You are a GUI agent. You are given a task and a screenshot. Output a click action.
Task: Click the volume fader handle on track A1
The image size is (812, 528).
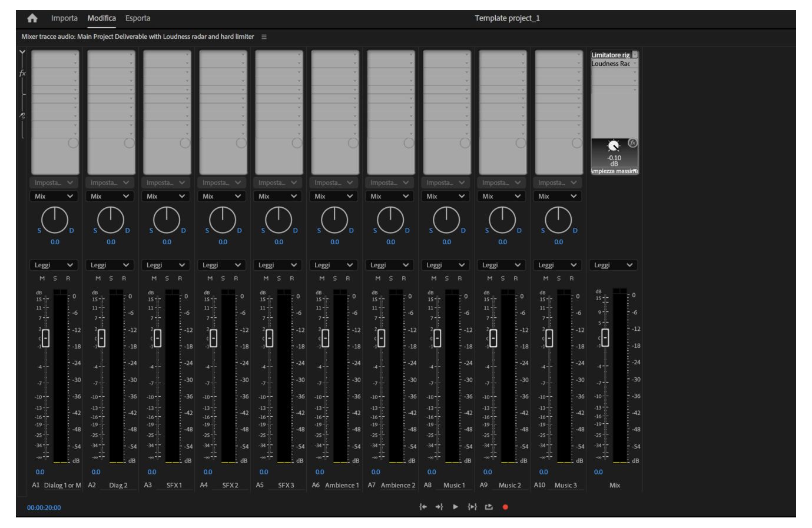tap(45, 338)
